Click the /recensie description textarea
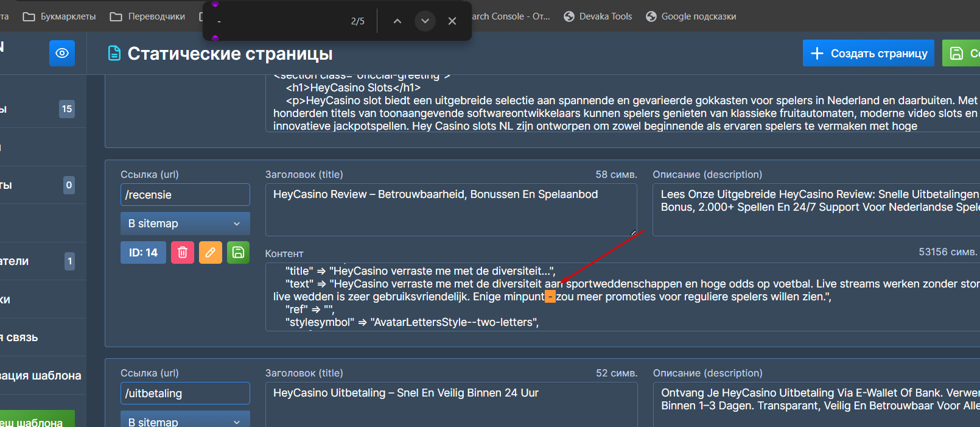This screenshot has width=980, height=427. click(816, 210)
